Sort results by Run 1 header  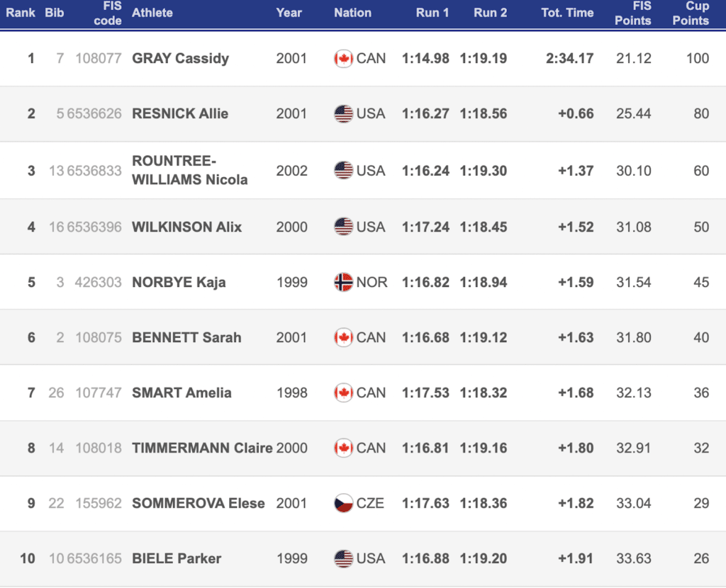[x=432, y=13]
